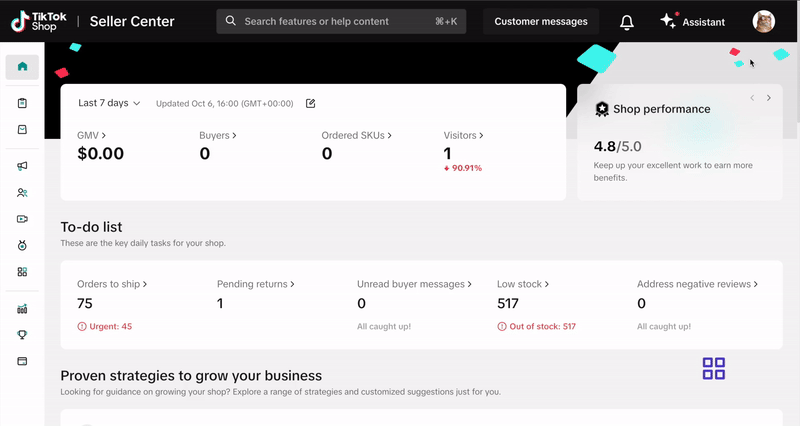This screenshot has height=426, width=800.
Task: Open the user profile avatar
Action: point(763,22)
